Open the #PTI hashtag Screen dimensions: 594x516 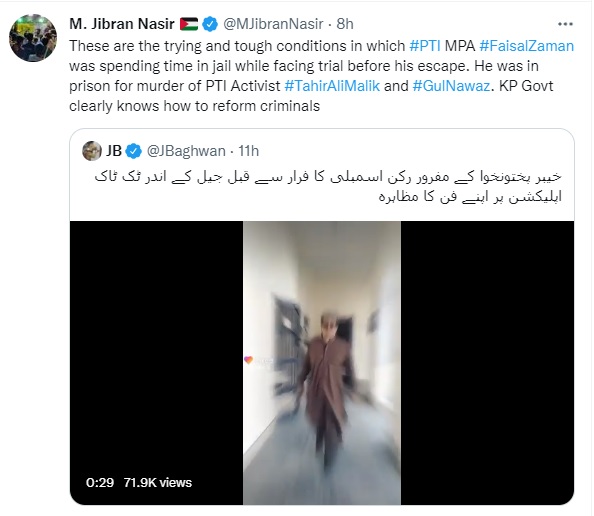tap(425, 46)
